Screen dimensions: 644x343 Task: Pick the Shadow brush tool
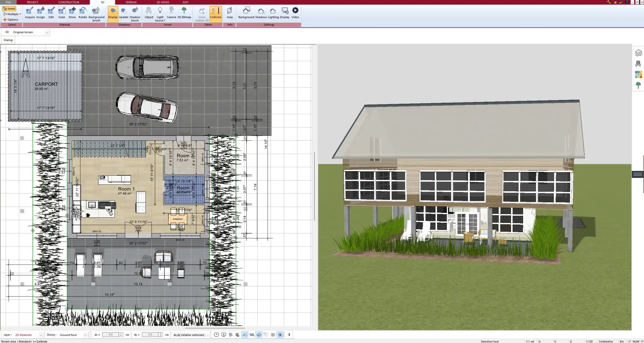coord(135,14)
